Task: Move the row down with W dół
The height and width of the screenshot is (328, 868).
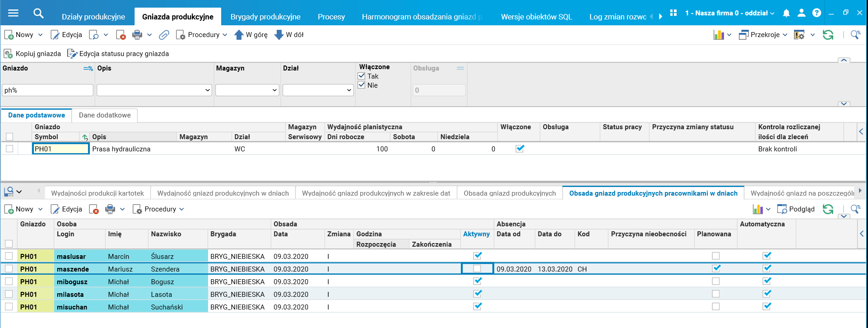Action: tap(289, 35)
